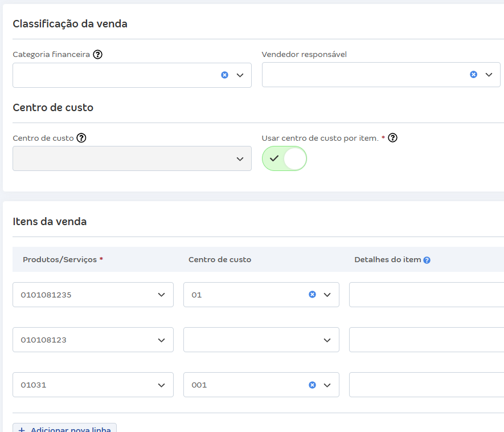Click the Classificação da venda heading
The width and height of the screenshot is (504, 432).
point(69,23)
